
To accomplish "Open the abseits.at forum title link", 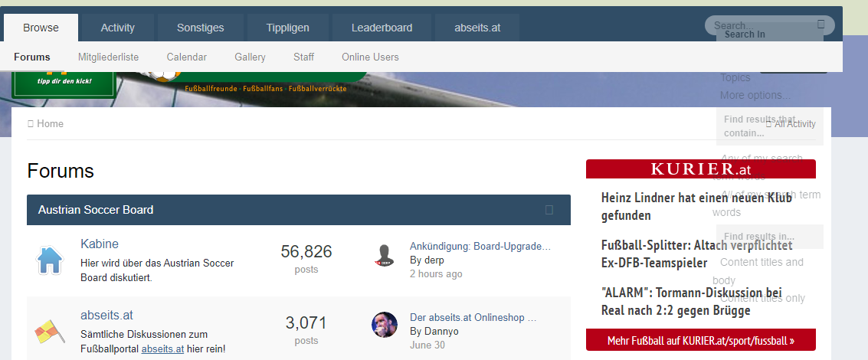I will tap(106, 315).
